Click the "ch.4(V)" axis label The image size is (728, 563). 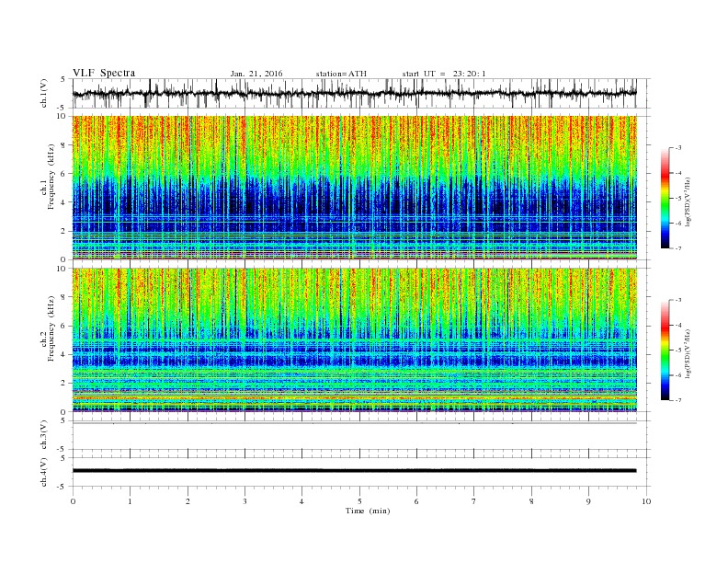coord(44,472)
